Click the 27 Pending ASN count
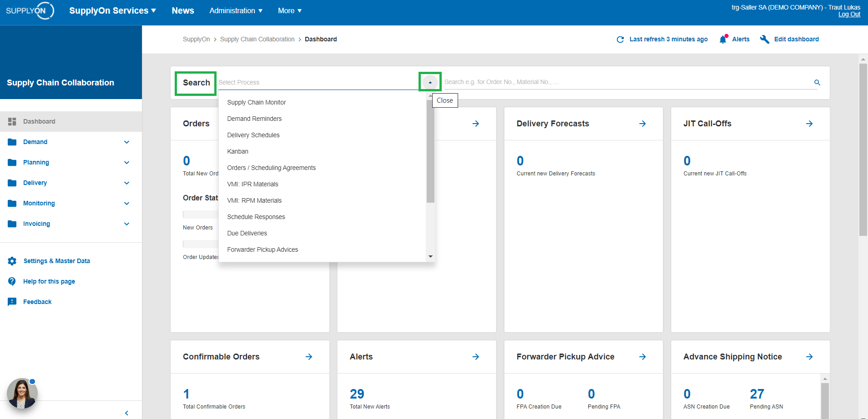Image resolution: width=868 pixels, height=419 pixels. 757,394
